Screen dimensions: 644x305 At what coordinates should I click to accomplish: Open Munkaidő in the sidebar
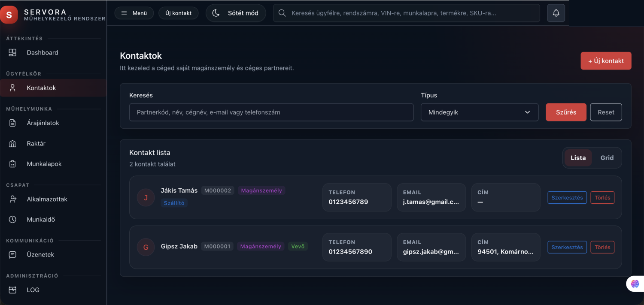click(53, 220)
